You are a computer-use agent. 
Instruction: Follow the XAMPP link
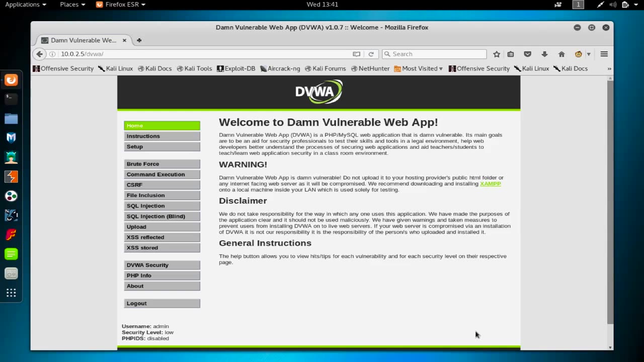click(491, 184)
